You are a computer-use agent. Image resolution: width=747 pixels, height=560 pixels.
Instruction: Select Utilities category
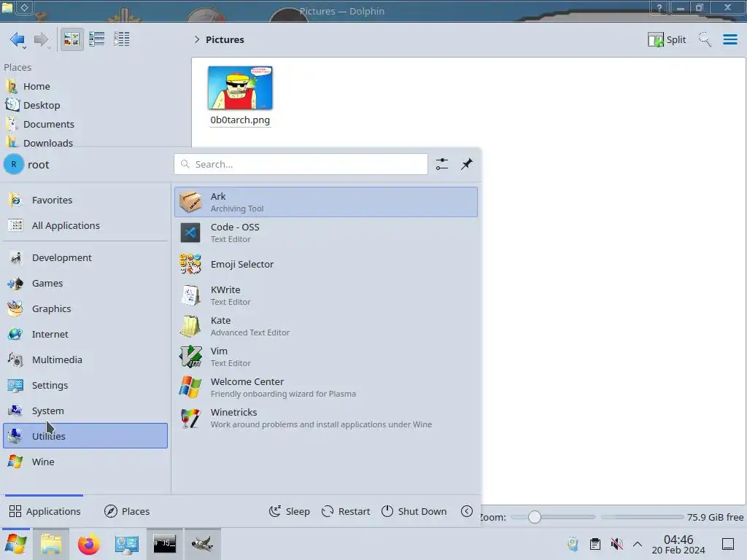(85, 436)
